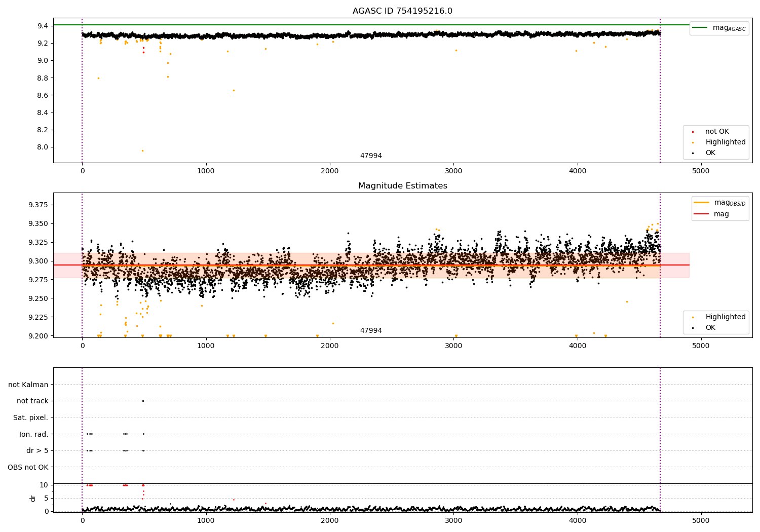The image size is (760, 532).
Task: Click the 'dr > 5' axis label
Action: [x=37, y=450]
